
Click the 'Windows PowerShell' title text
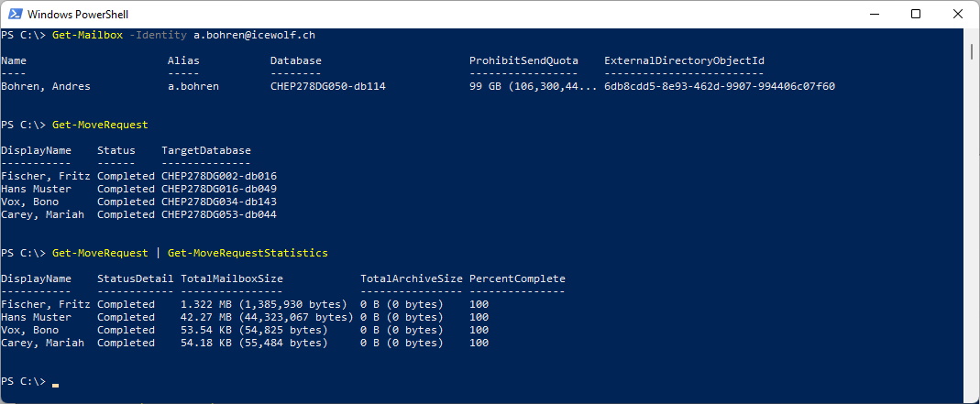78,15
